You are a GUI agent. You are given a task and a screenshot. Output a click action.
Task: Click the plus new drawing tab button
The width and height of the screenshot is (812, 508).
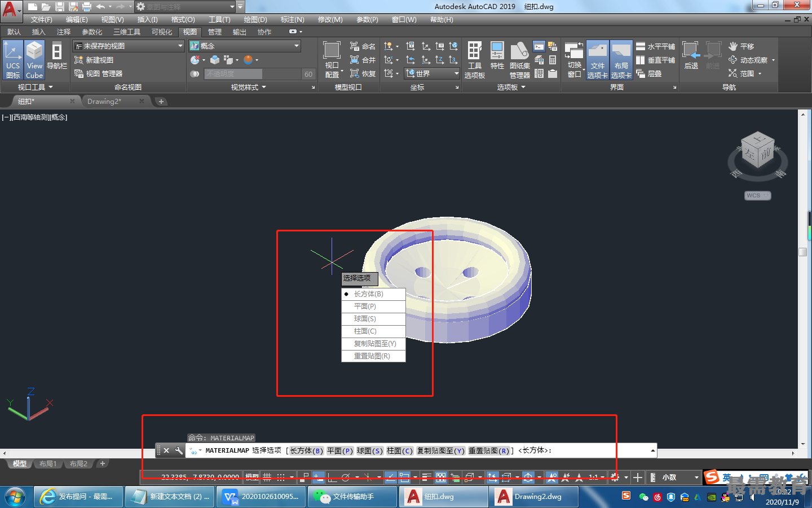[x=161, y=102]
